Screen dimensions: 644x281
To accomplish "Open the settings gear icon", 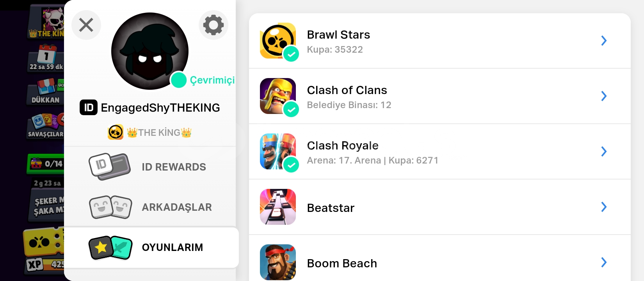I will click(x=213, y=25).
